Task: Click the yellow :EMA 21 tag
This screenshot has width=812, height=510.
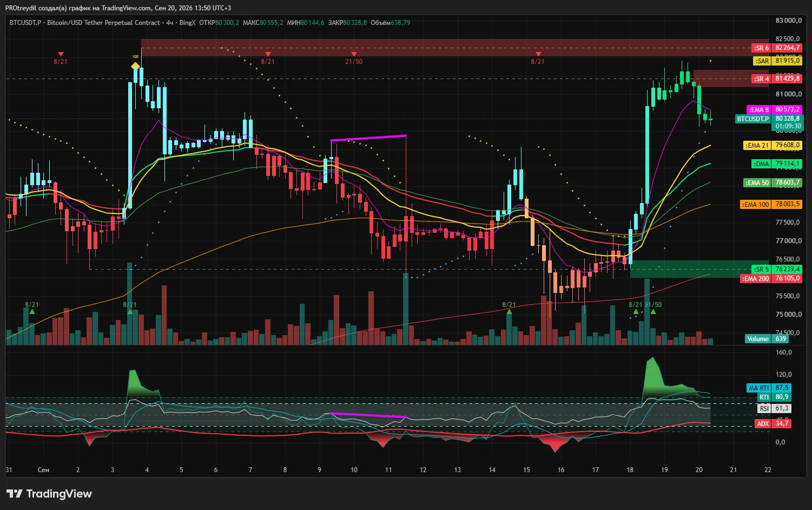Action: click(757, 146)
